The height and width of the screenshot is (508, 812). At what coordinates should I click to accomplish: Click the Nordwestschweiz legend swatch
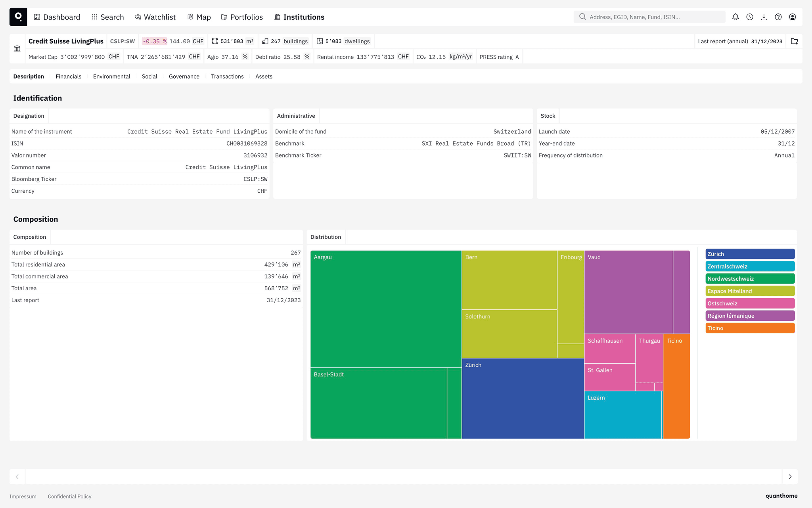click(x=750, y=278)
